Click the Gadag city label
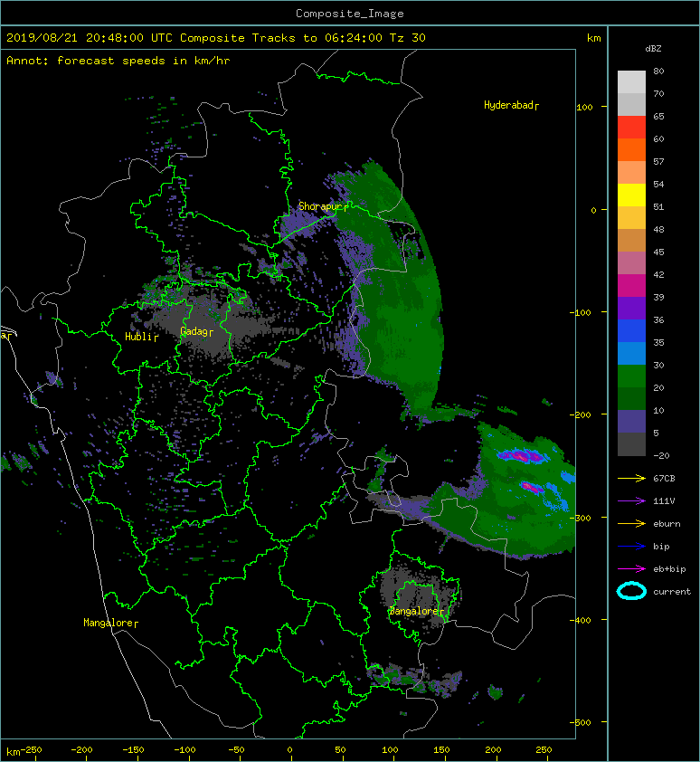Screen dimensions: 700x762 196,331
